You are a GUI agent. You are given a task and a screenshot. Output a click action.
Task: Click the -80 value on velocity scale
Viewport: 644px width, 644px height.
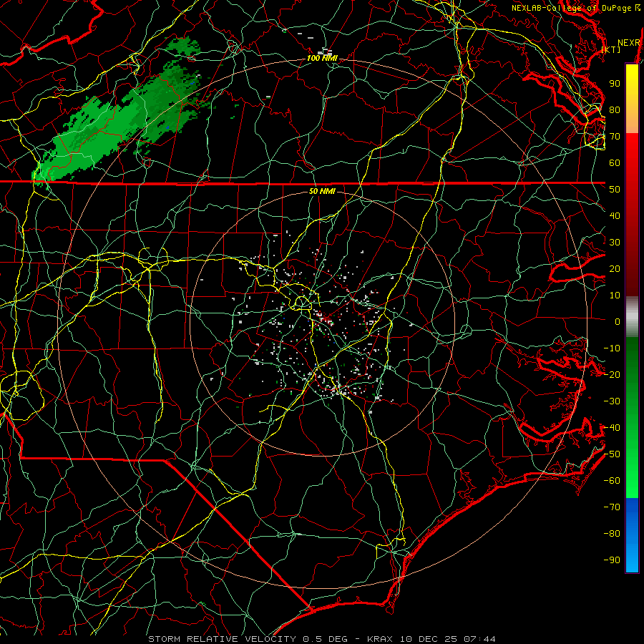(612, 534)
